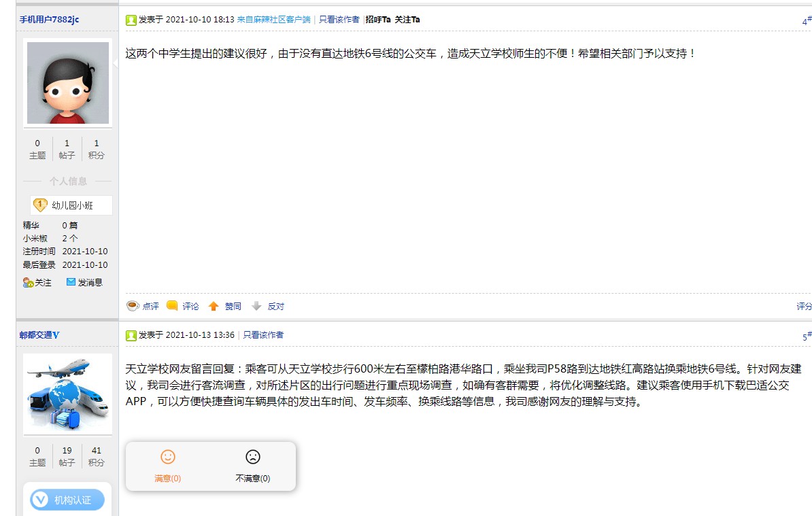The image size is (812, 516).
Task: Click the level badge beside 幼儿园小班
Action: pyautogui.click(x=40, y=205)
